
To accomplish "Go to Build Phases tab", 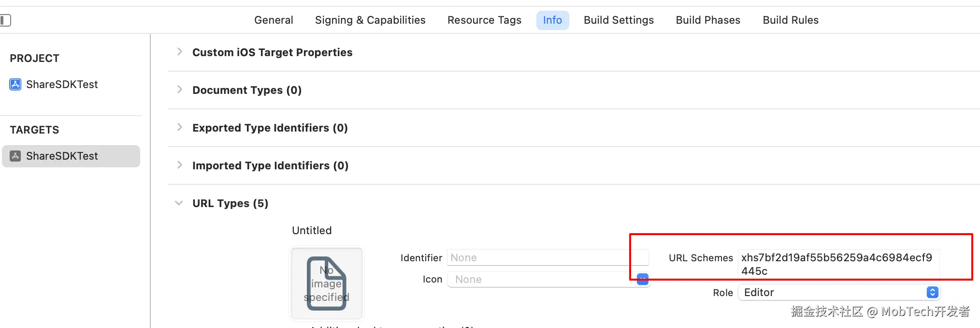I will click(x=708, y=20).
